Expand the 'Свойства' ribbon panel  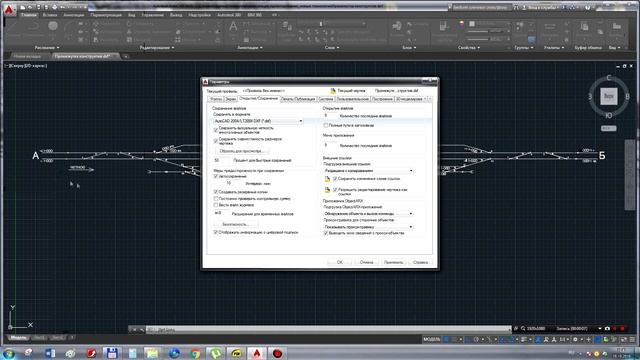[x=469, y=48]
